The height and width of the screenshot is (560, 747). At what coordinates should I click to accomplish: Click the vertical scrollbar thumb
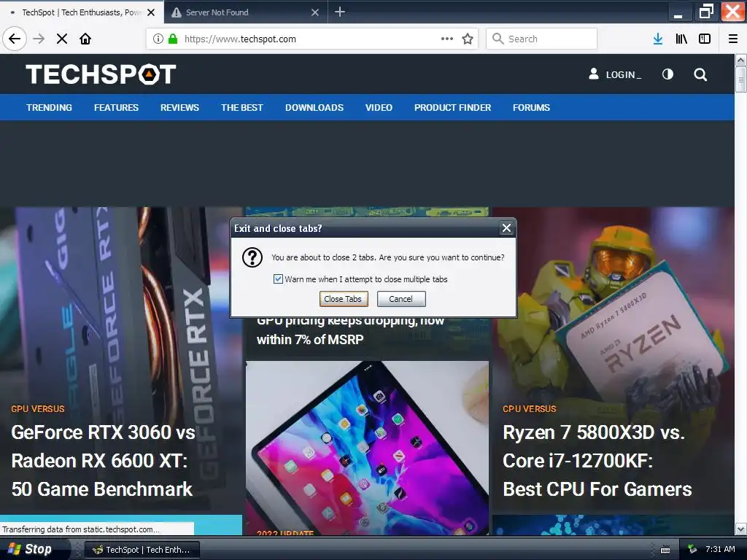[740, 79]
